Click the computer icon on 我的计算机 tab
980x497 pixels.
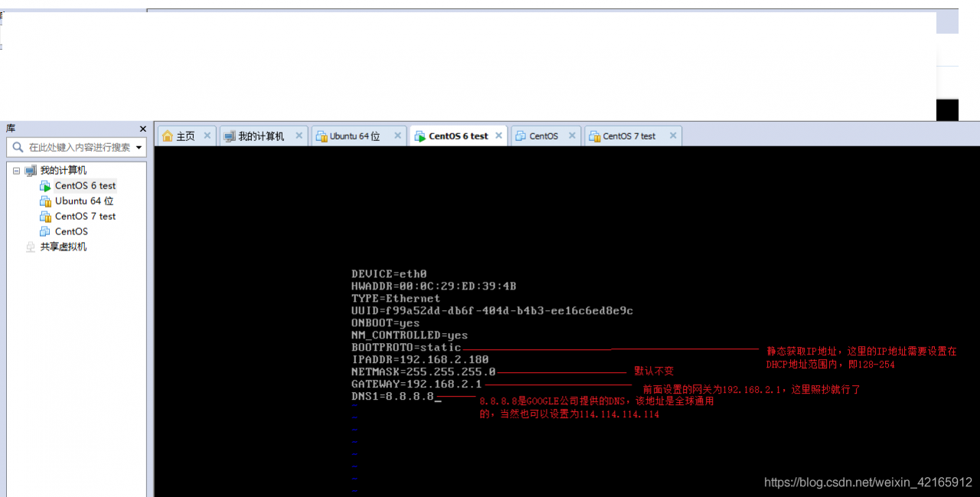coord(229,136)
